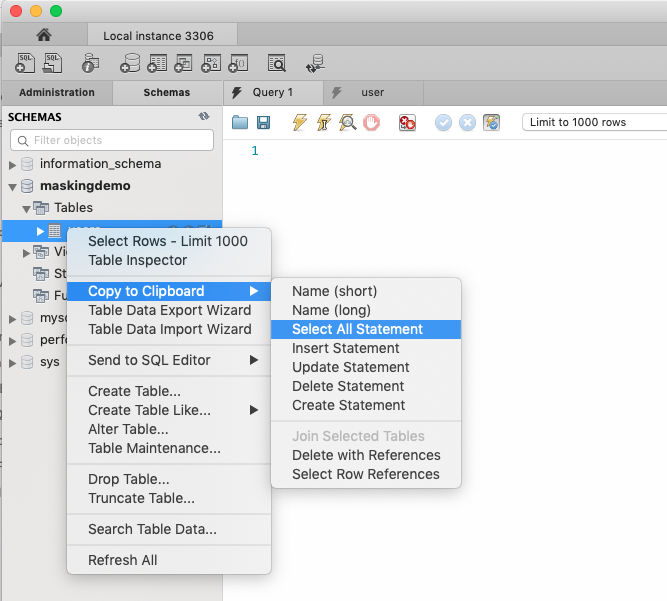Switch to the Schemas tab

167,92
